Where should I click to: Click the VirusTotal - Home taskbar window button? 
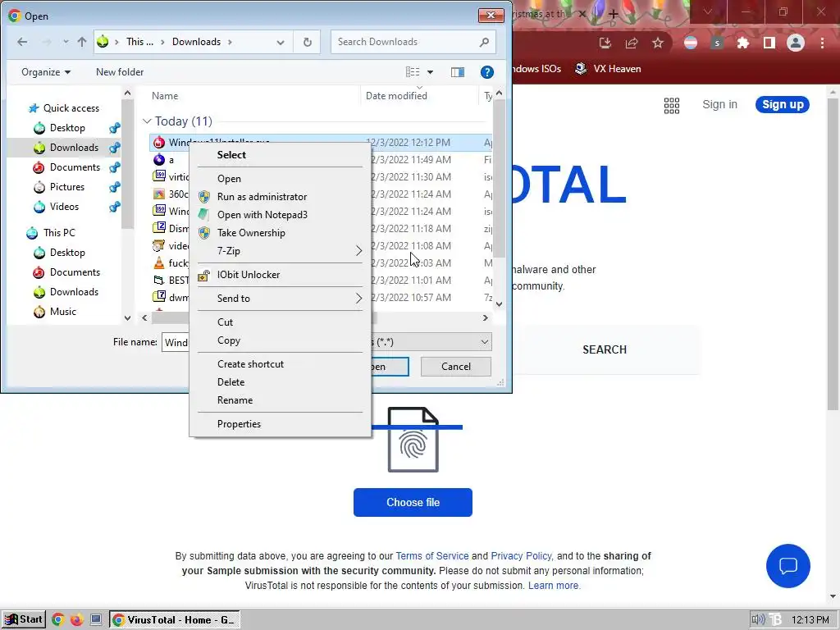point(175,620)
